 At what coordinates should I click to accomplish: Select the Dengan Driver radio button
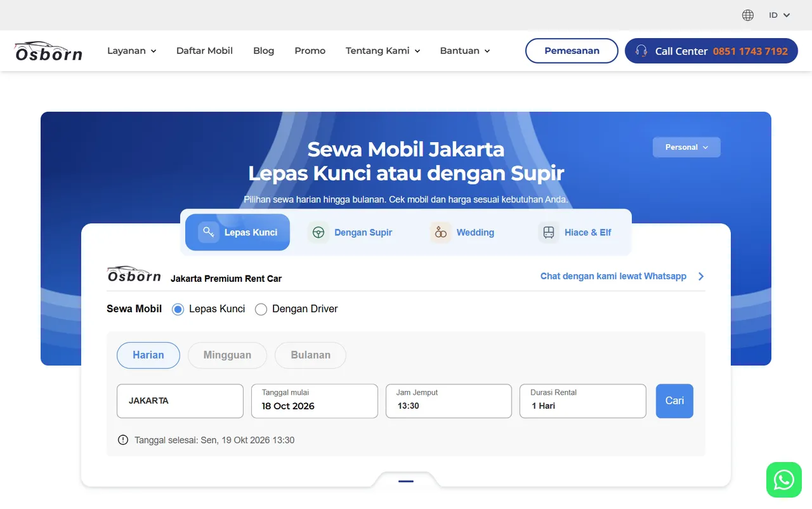pyautogui.click(x=261, y=309)
